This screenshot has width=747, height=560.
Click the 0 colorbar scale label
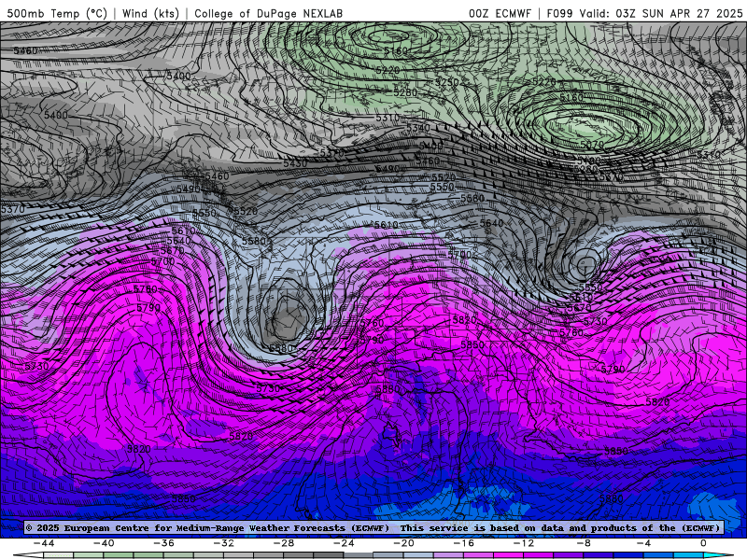click(703, 543)
